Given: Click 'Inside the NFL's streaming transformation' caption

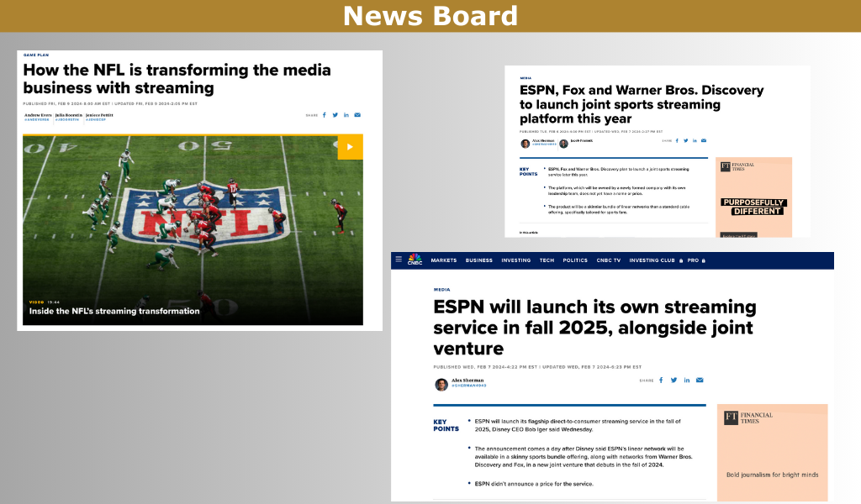Looking at the screenshot, I should [114, 311].
